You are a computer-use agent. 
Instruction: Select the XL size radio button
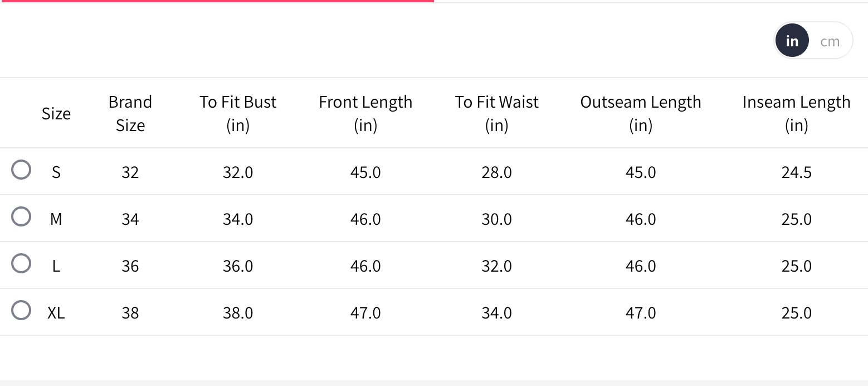click(x=21, y=311)
